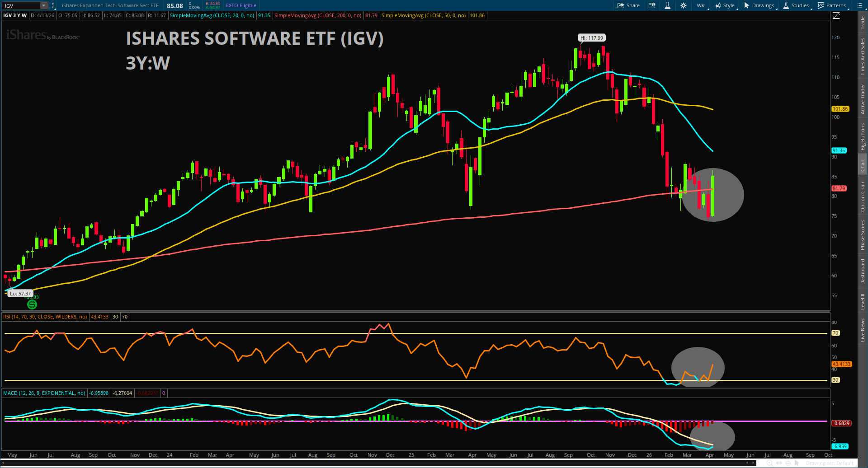Click the iShares Expanded Tech-Software Sect ETF description
The width and height of the screenshot is (868, 468).
(x=110, y=6)
